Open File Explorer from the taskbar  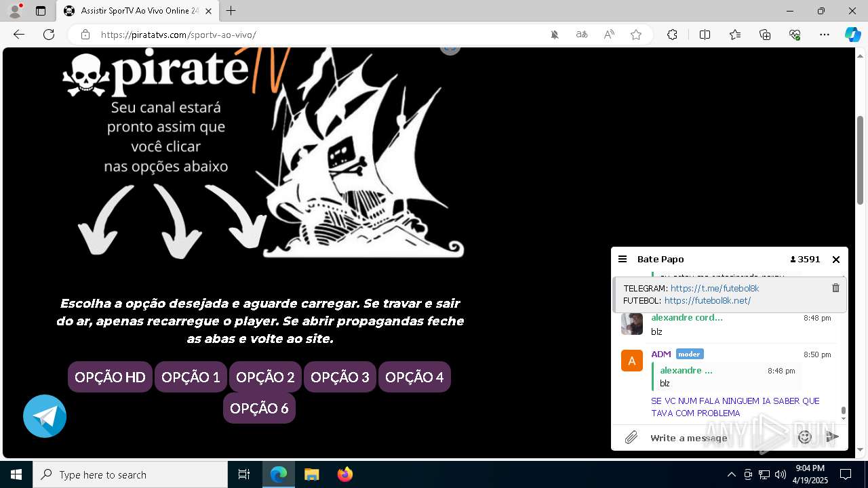coord(311,474)
